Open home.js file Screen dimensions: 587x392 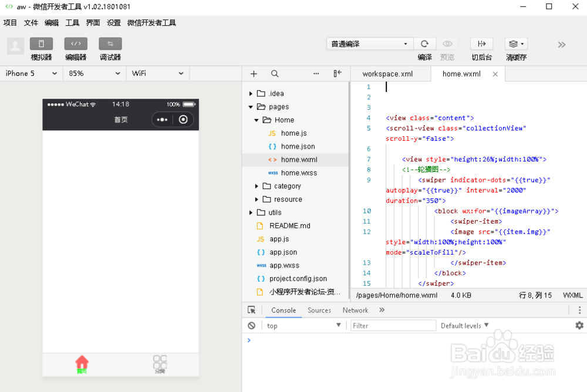[295, 133]
